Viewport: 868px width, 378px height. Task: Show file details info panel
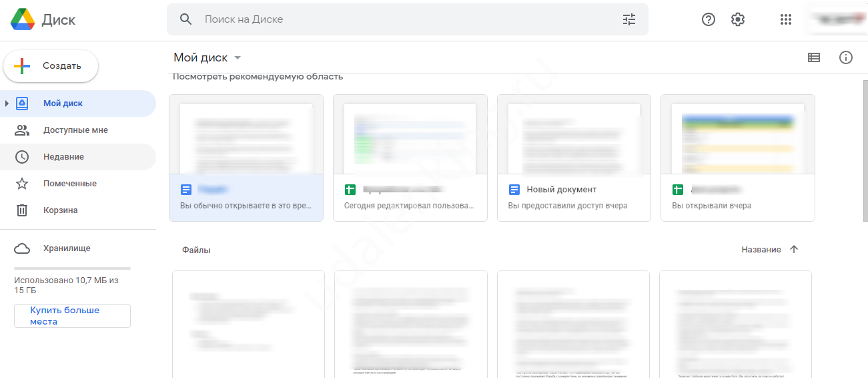[x=845, y=57]
